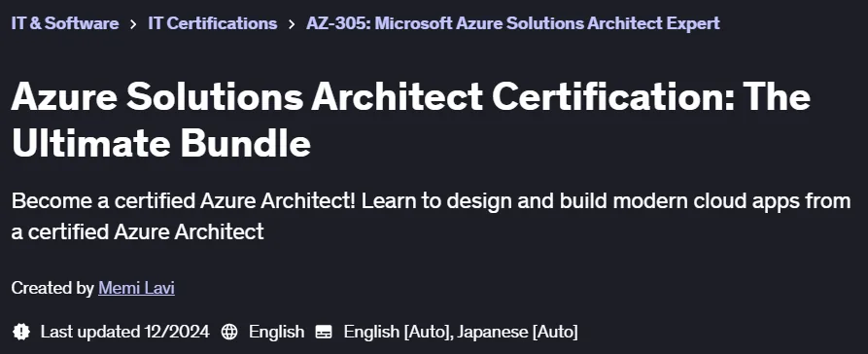The height and width of the screenshot is (354, 868).
Task: Click the English [Auto] caption option
Action: tap(397, 332)
